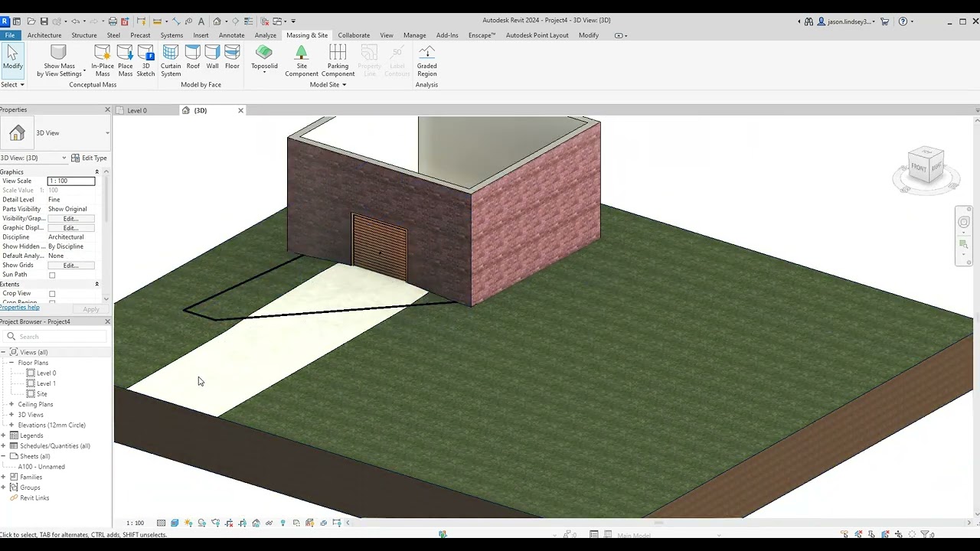The width and height of the screenshot is (980, 551).
Task: Place a Parking Component
Action: [x=338, y=60]
